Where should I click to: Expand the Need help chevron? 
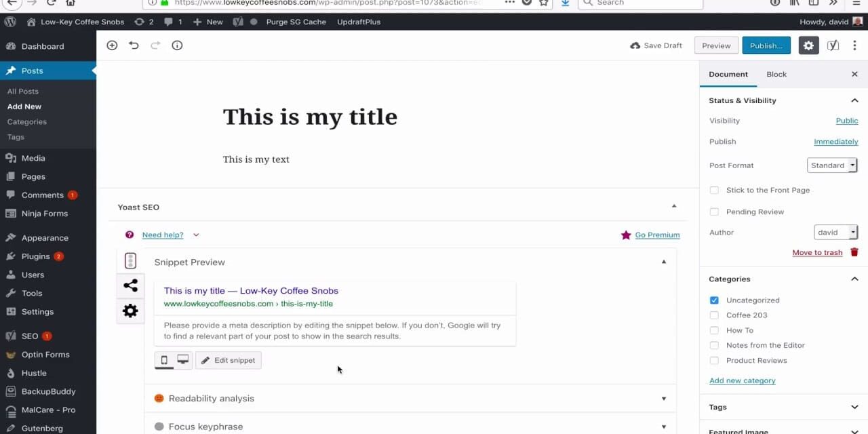click(196, 235)
